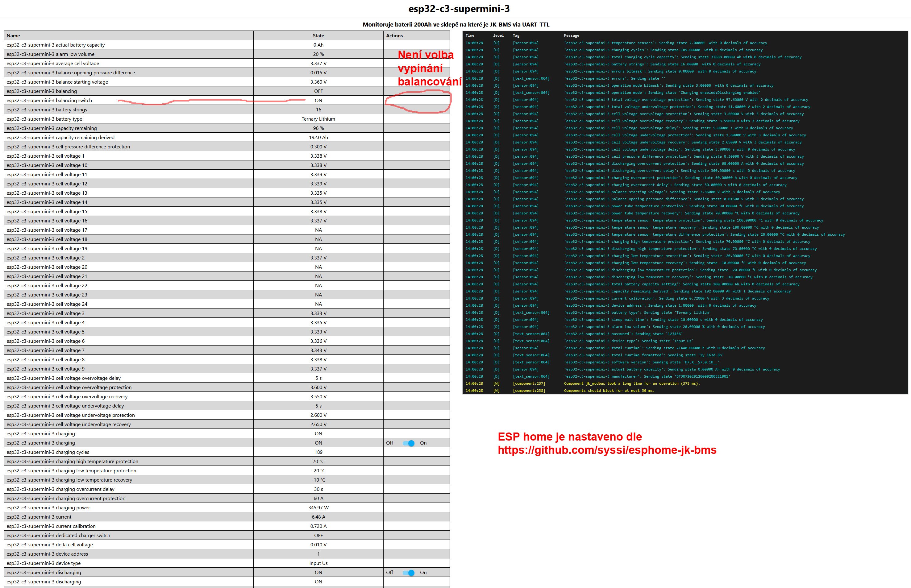Toggle the charging switch in Actions column
The width and height of the screenshot is (911, 588).
[408, 443]
